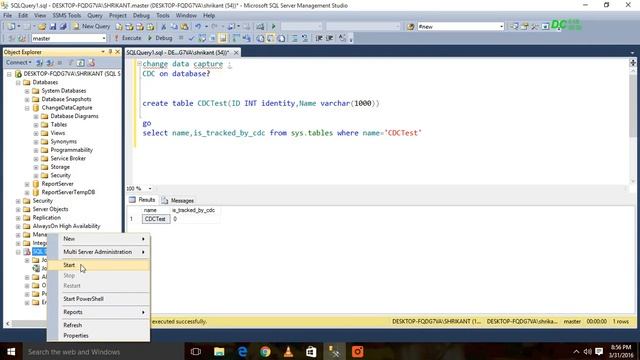
Task: Click the New Query toolbar button
Action: click(91, 26)
